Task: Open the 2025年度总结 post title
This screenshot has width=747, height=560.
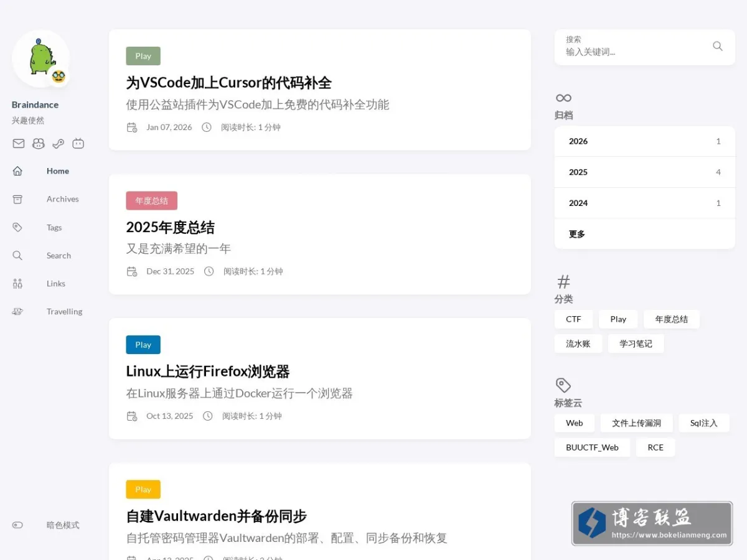Action: click(x=171, y=227)
